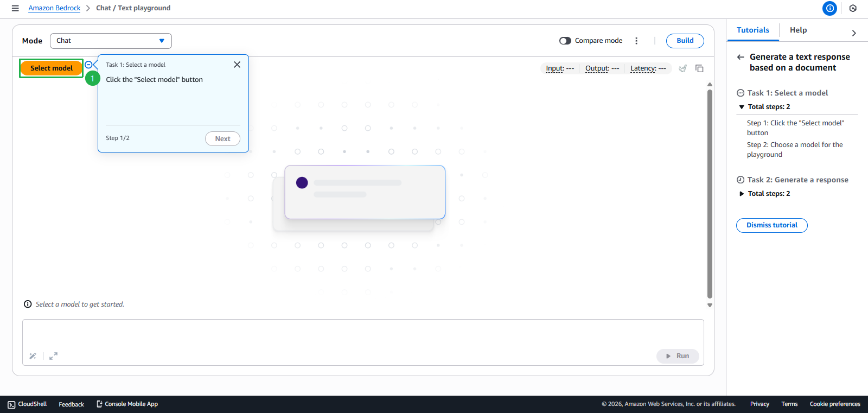Close the Task 1 tutorial popover
Image resolution: width=868 pixels, height=413 pixels.
(x=237, y=65)
